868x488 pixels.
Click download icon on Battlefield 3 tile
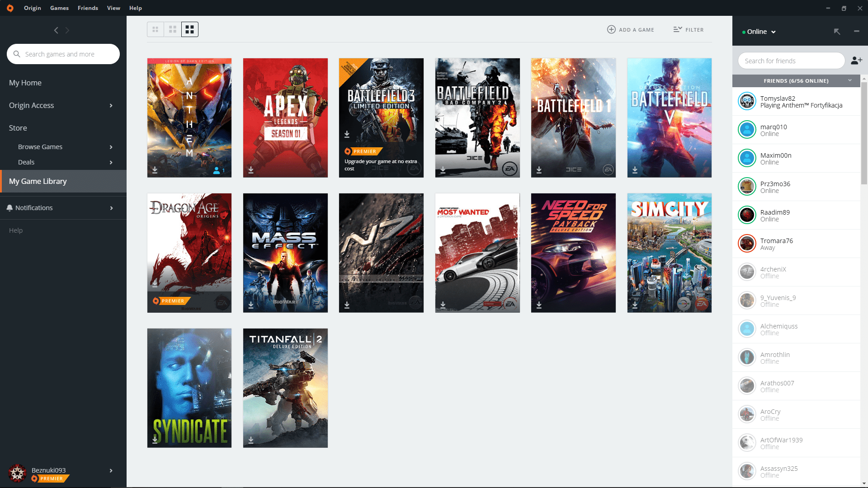click(347, 134)
